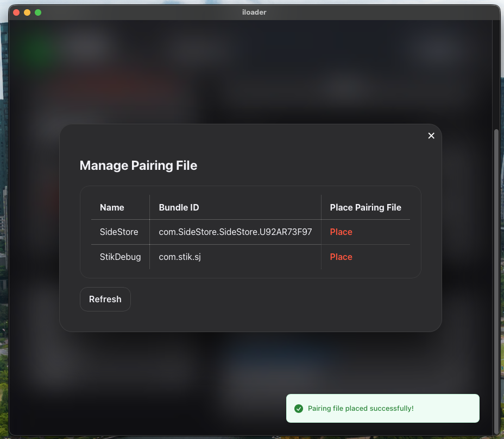
Task: Close the Manage Pairing File dialog
Action: pos(431,136)
